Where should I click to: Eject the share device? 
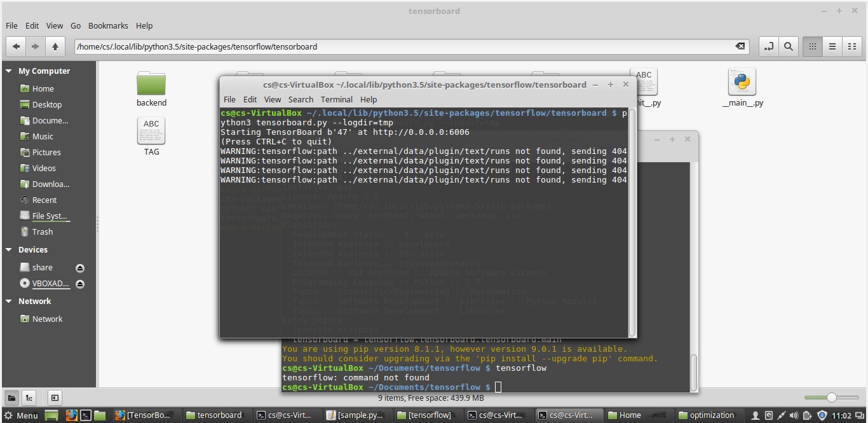point(80,268)
